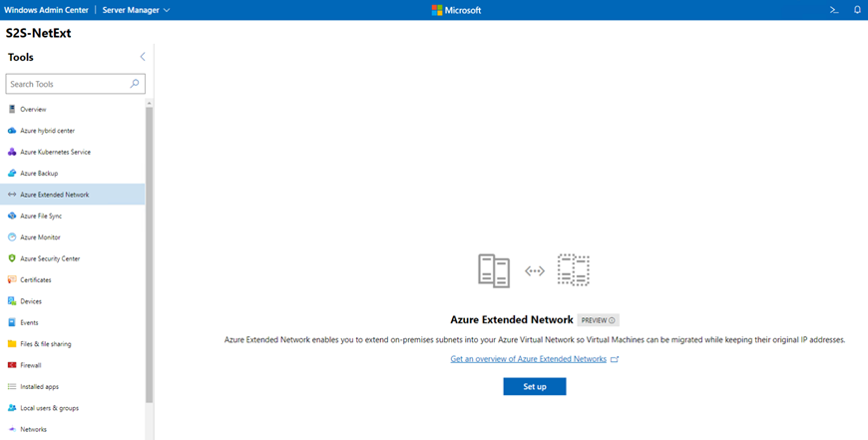This screenshot has width=868, height=440.
Task: Click the Azure Extended Network heading
Action: 512,320
